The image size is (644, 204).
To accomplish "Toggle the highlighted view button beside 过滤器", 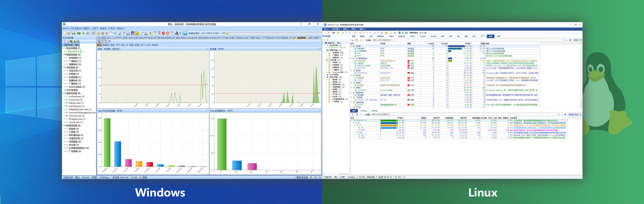I will pos(357,40).
